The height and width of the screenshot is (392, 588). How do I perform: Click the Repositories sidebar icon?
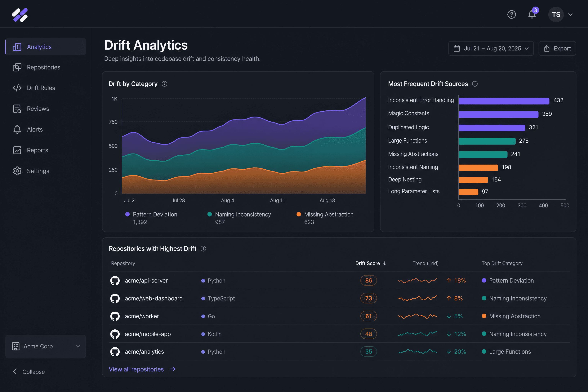[17, 67]
